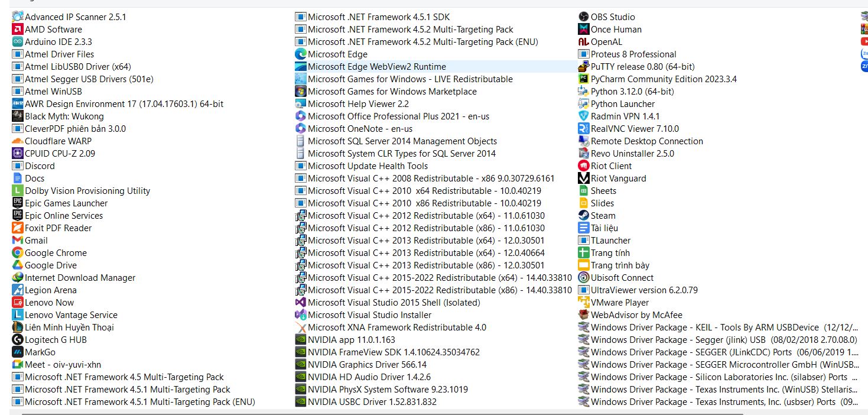Click the Discord icon in the list

click(x=18, y=166)
